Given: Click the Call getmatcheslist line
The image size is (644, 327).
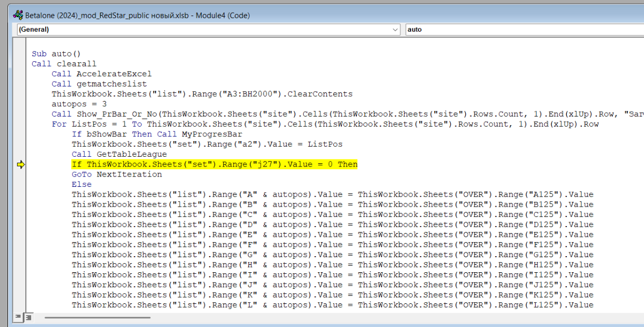Looking at the screenshot, I should tap(99, 84).
